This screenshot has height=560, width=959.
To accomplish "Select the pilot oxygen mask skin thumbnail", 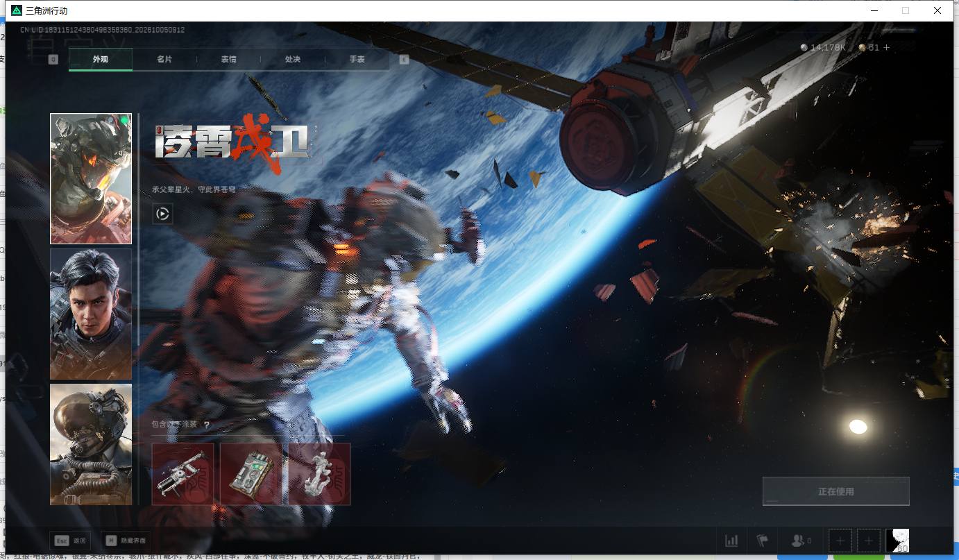I will (91, 444).
